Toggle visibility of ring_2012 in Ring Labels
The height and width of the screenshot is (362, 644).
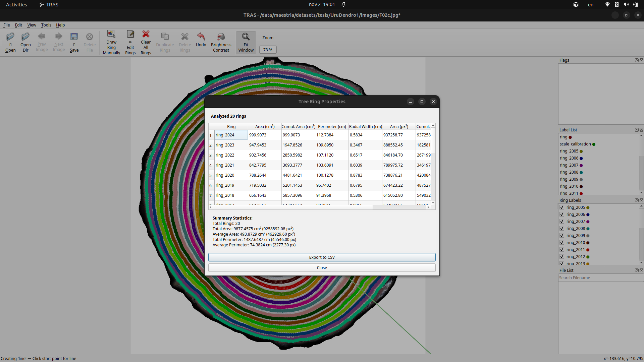[x=561, y=256]
